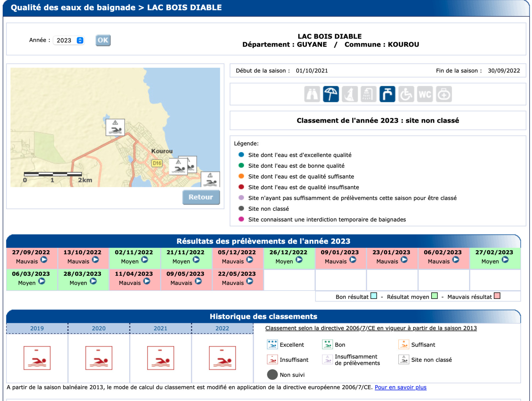Click the shower amenity icon
This screenshot has height=401, width=532.
[368, 94]
